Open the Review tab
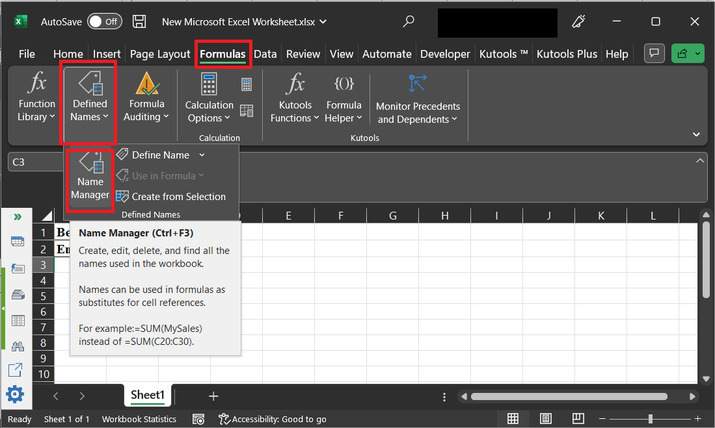 click(303, 54)
